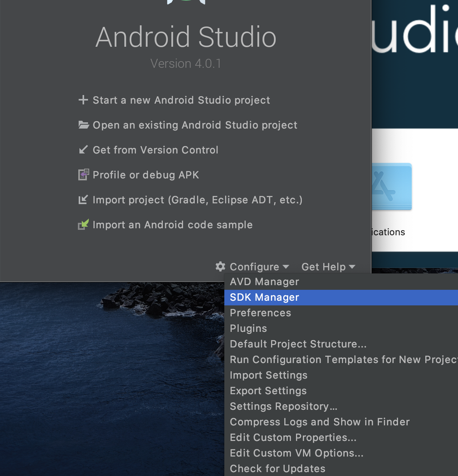The height and width of the screenshot is (476, 458).
Task: Click the import arrow icon beside Import project
Action: pos(83,200)
